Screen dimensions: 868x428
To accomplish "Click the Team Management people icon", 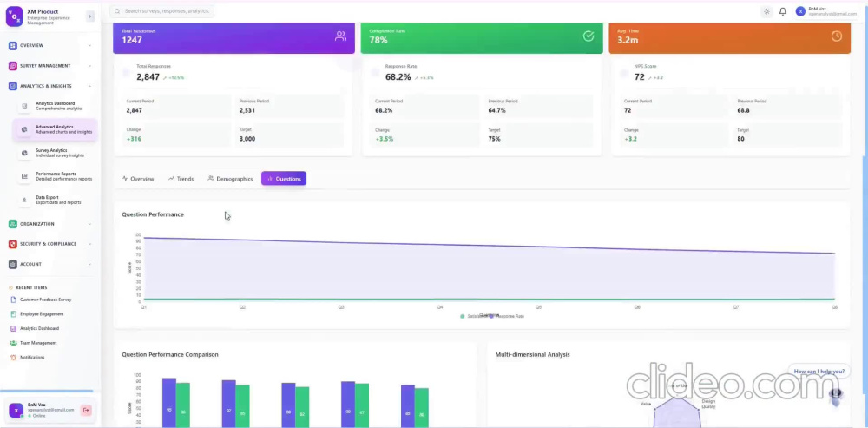I will (x=14, y=343).
